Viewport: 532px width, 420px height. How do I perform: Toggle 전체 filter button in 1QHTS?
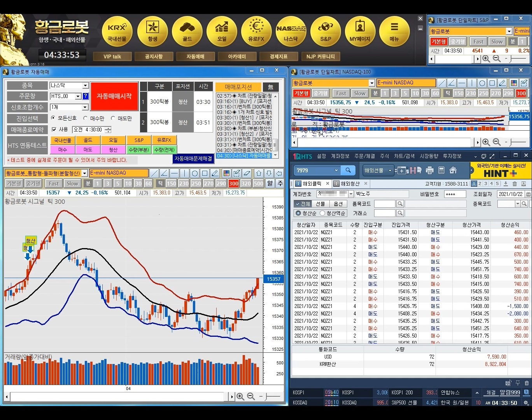pyautogui.click(x=303, y=204)
